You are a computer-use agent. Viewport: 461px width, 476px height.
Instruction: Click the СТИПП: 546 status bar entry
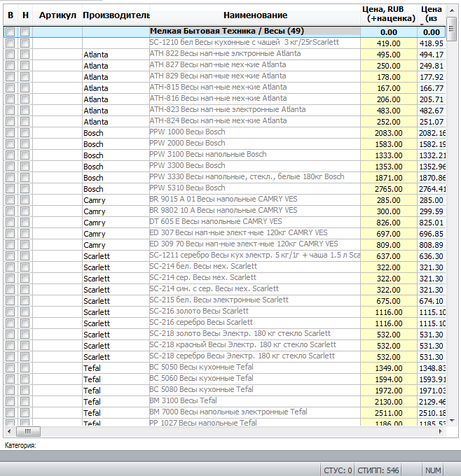click(x=378, y=470)
